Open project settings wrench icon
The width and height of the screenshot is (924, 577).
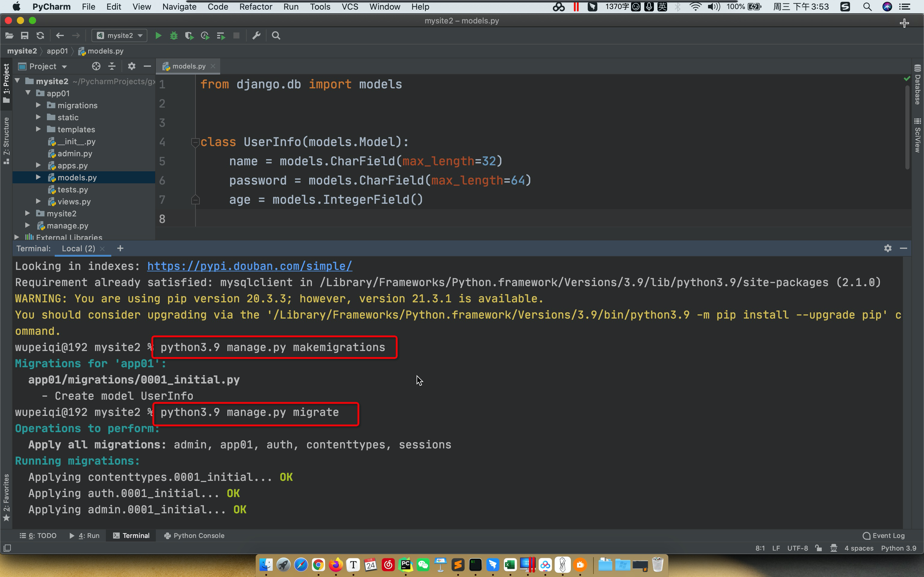tap(256, 35)
